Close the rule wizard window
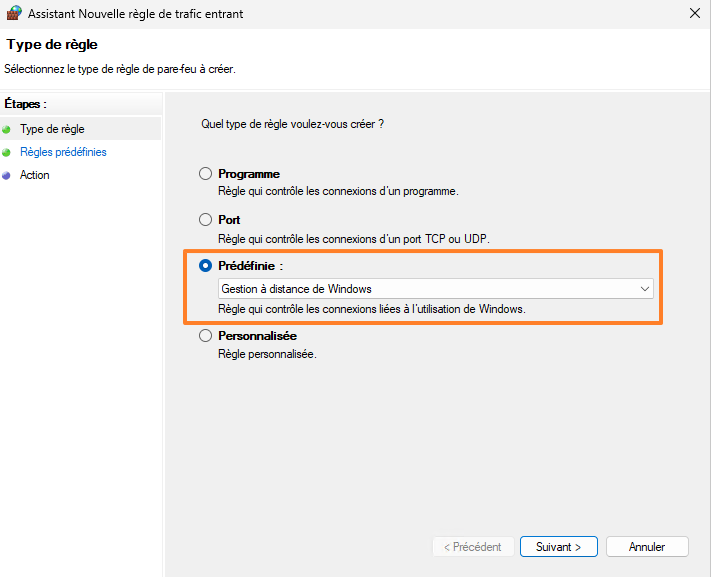The height and width of the screenshot is (577, 711). click(694, 14)
